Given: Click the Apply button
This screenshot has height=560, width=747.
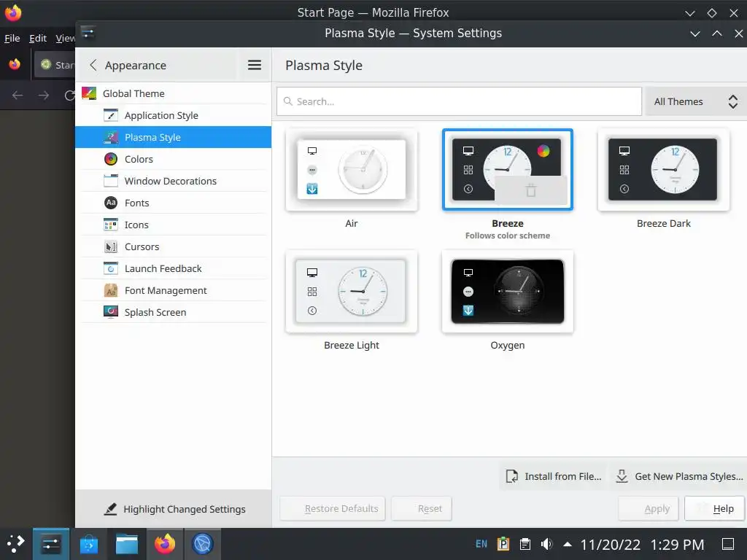Looking at the screenshot, I should coord(649,508).
